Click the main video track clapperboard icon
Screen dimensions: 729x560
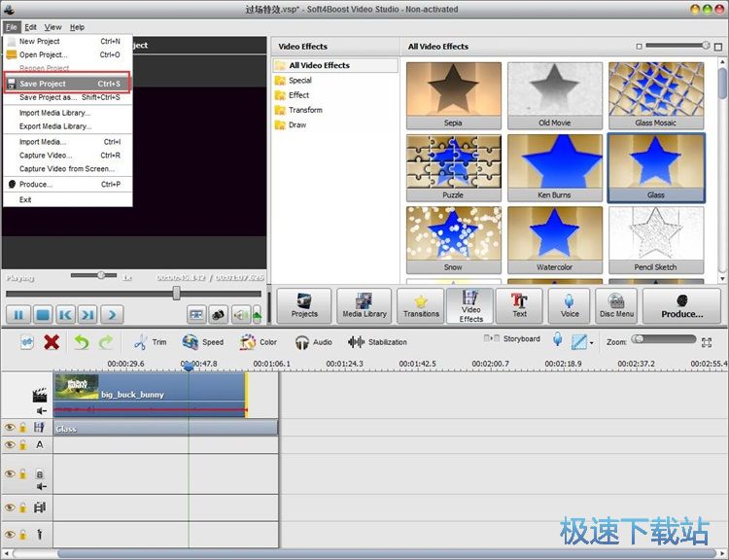click(40, 395)
